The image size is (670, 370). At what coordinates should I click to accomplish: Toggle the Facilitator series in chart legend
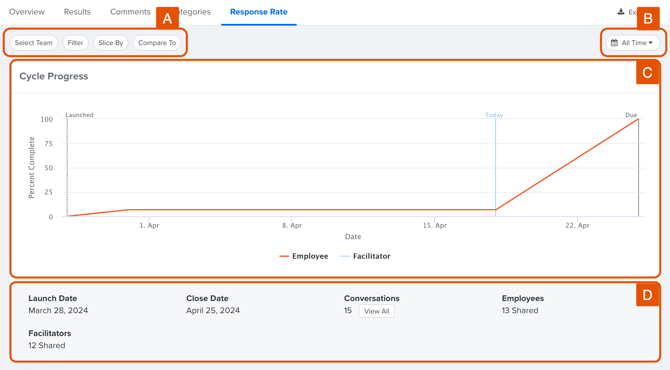point(365,256)
